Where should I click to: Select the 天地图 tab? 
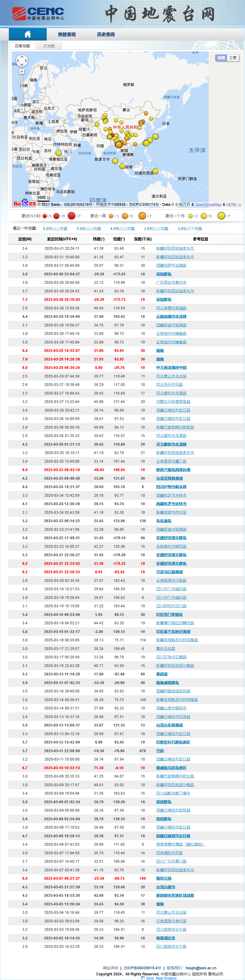tap(49, 46)
